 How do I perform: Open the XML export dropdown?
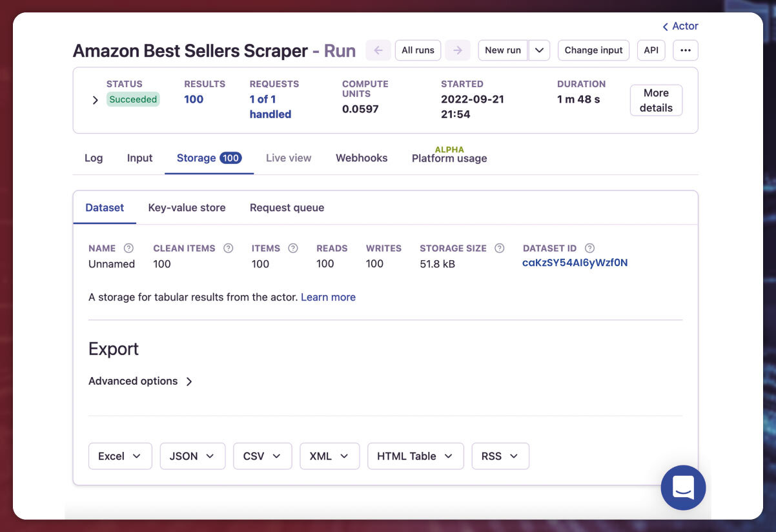click(329, 456)
